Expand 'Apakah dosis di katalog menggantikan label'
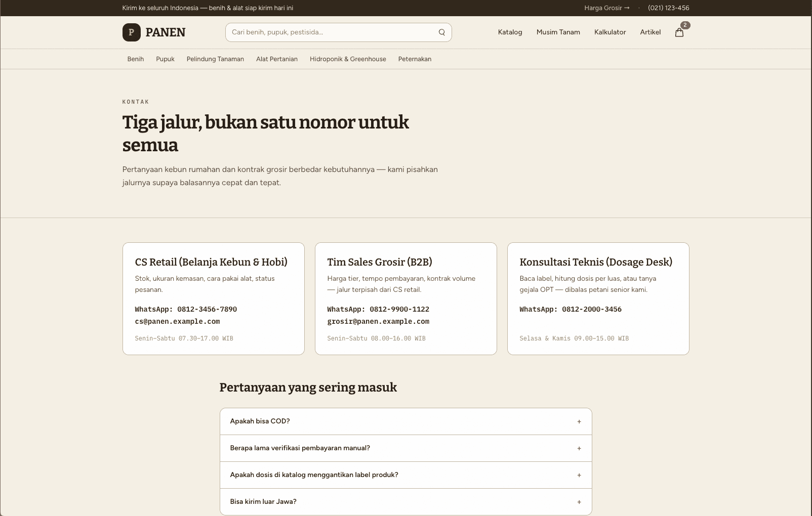The image size is (812, 516). 406,475
